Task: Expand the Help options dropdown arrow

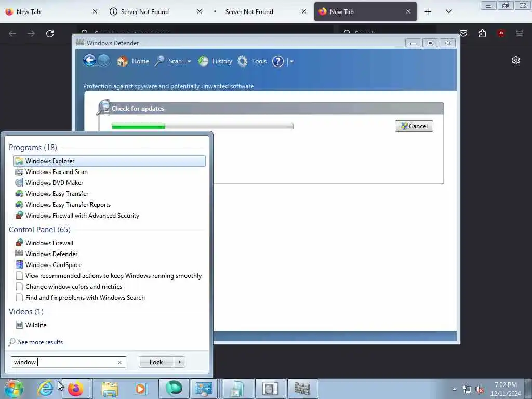Action: coord(291,61)
